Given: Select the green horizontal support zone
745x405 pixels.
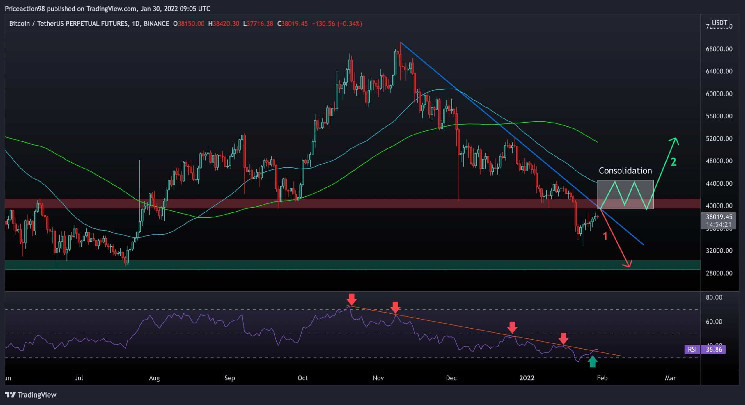Looking at the screenshot, I should point(300,265).
